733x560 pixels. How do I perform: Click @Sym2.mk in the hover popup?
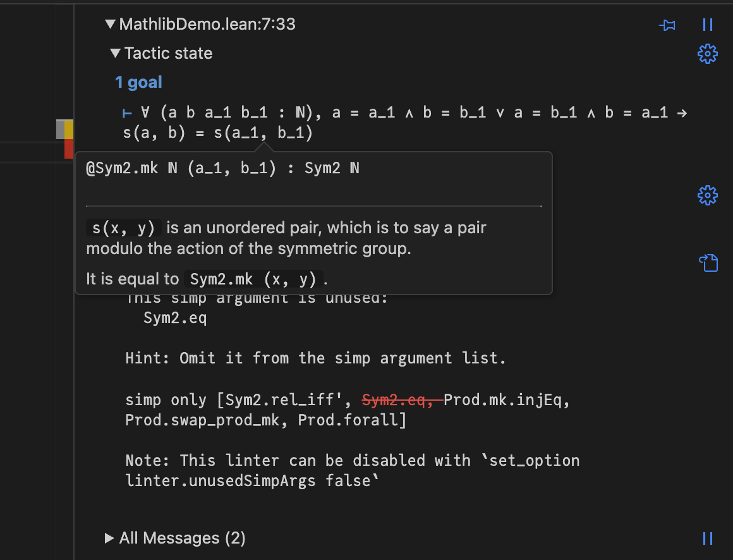click(x=121, y=169)
